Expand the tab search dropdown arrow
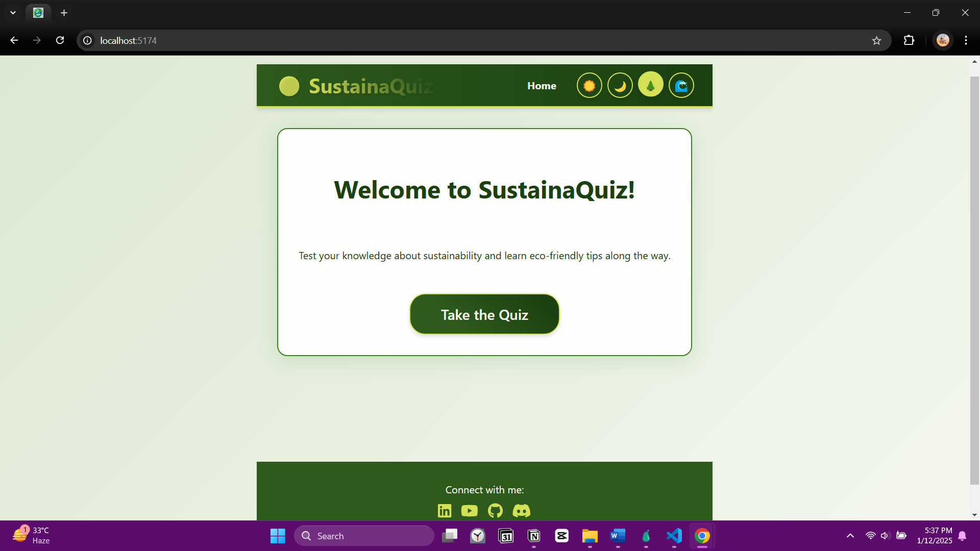 point(13,13)
